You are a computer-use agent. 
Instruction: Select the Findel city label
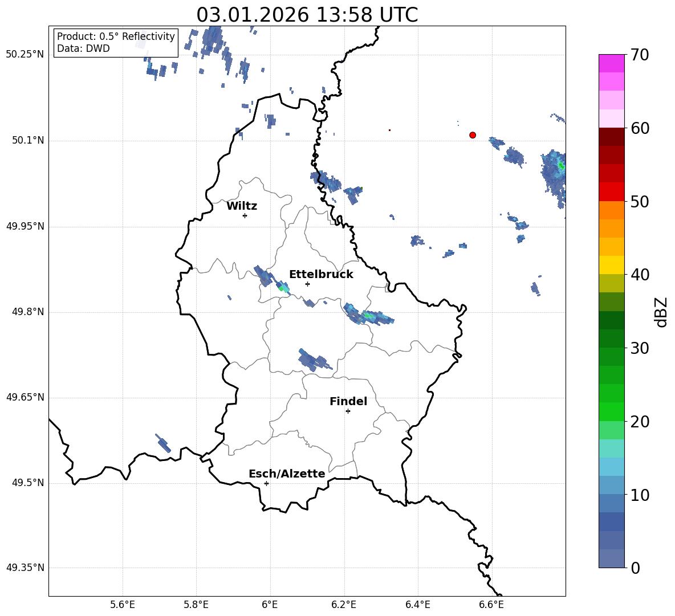(348, 401)
